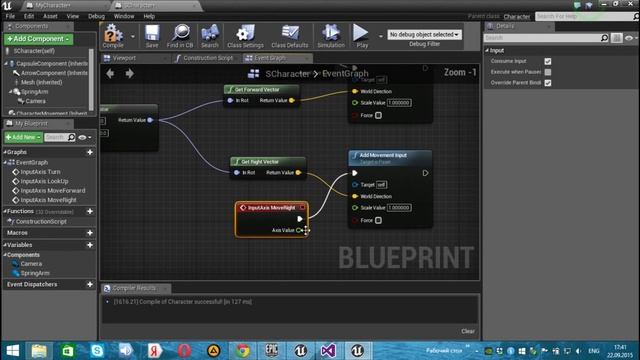The width and height of the screenshot is (640, 360).
Task: Switch to the Construction Script tab
Action: [x=208, y=58]
